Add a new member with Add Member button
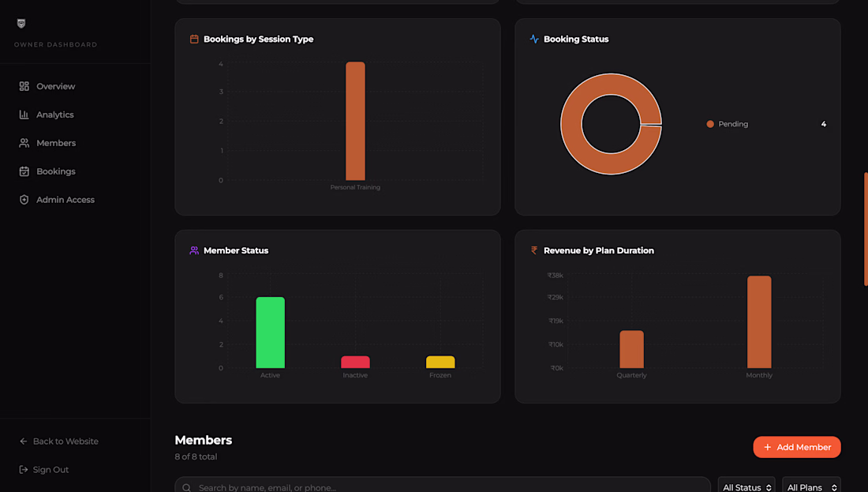This screenshot has height=492, width=868. click(x=797, y=447)
